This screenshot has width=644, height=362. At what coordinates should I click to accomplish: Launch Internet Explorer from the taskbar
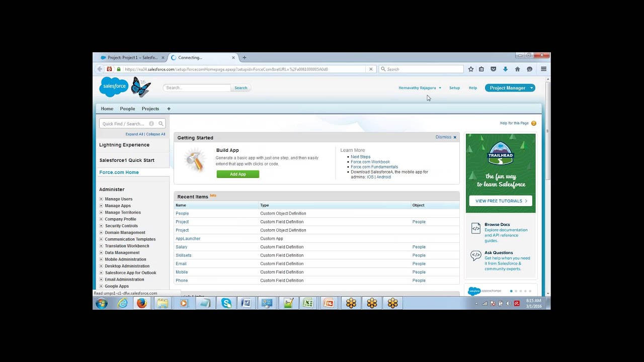pyautogui.click(x=122, y=303)
